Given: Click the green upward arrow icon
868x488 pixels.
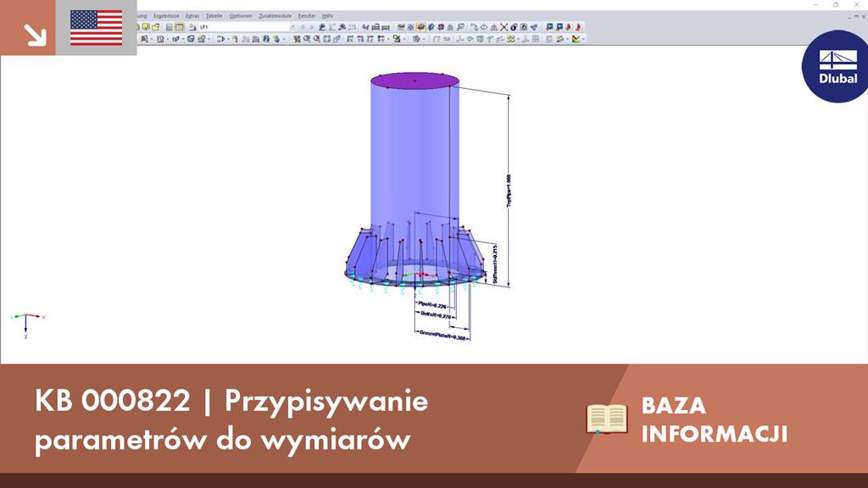Looking at the screenshot, I should pos(490,39).
